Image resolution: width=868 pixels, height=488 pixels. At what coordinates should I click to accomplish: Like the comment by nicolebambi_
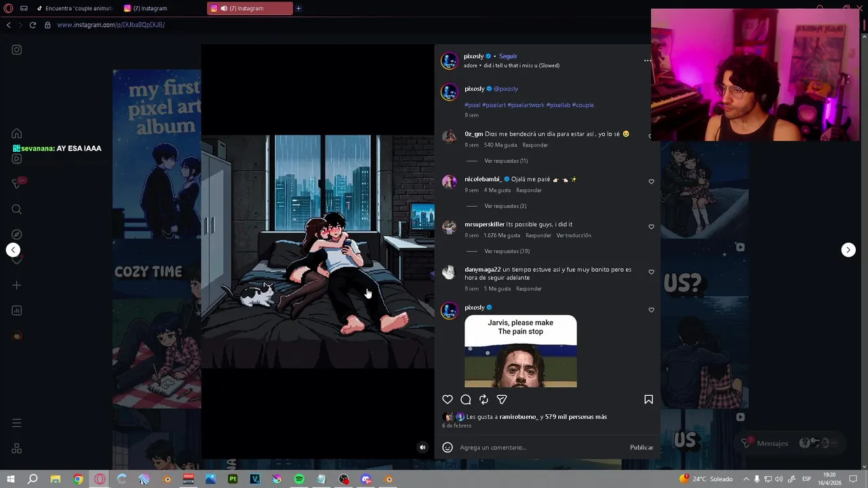tap(651, 182)
